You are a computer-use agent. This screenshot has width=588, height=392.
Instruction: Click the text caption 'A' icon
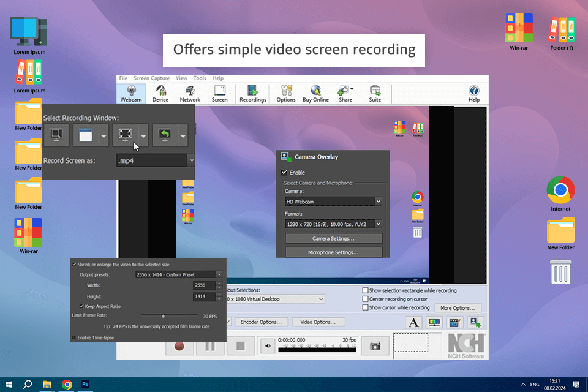pos(414,323)
